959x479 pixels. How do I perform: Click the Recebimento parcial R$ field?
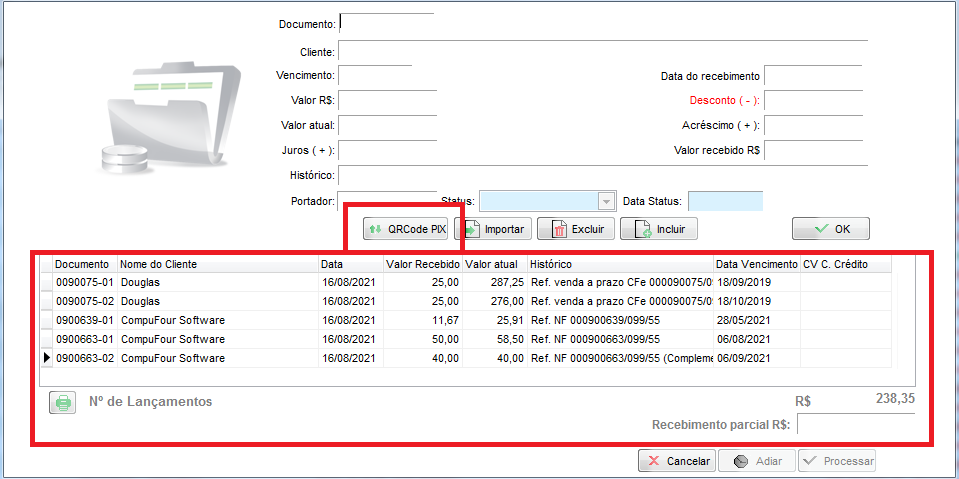[x=855, y=425]
